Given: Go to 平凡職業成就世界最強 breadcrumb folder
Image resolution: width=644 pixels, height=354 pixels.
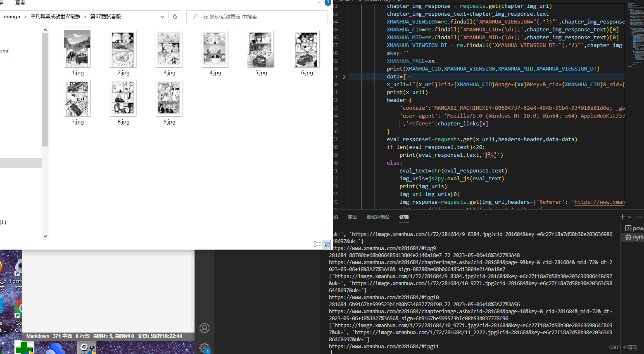Looking at the screenshot, I should point(55,17).
